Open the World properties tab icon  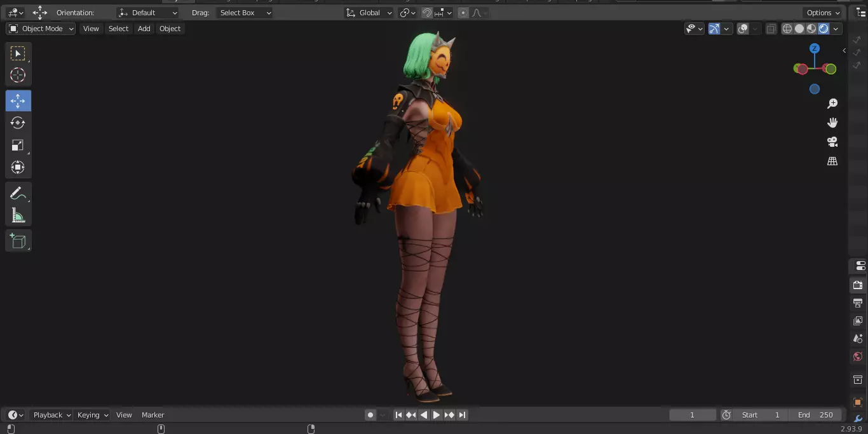tap(858, 356)
